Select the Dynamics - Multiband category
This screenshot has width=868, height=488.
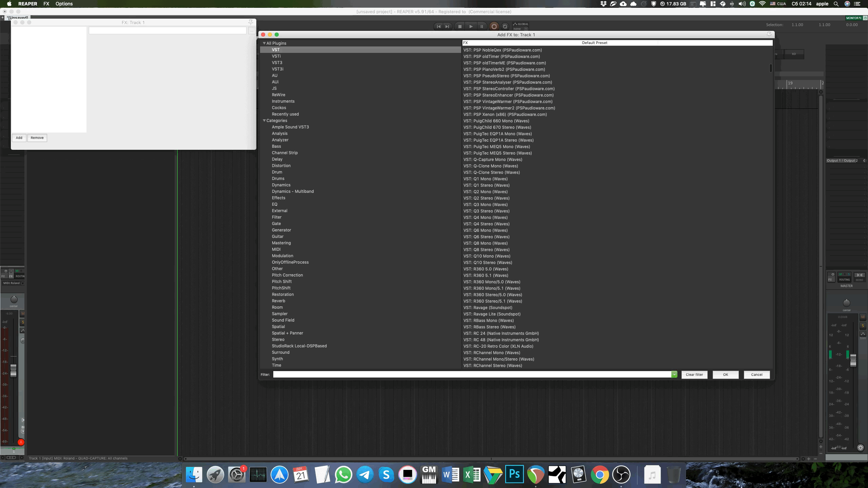(x=293, y=191)
